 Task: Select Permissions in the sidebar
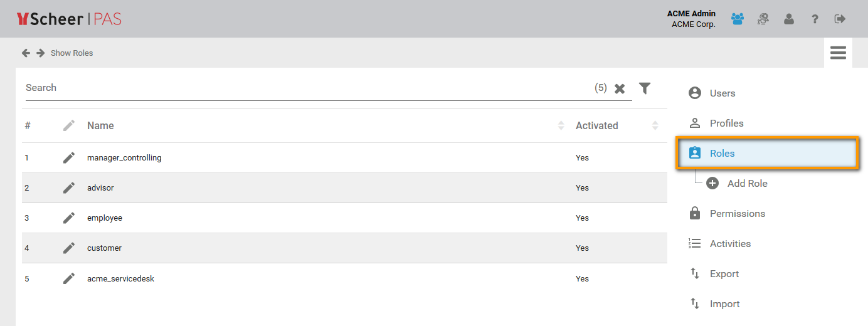coord(737,214)
